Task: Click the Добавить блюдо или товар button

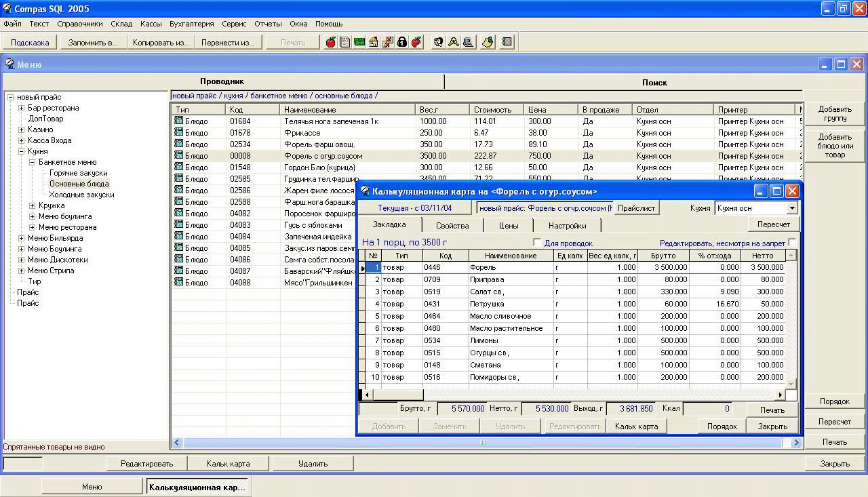Action: click(x=835, y=146)
